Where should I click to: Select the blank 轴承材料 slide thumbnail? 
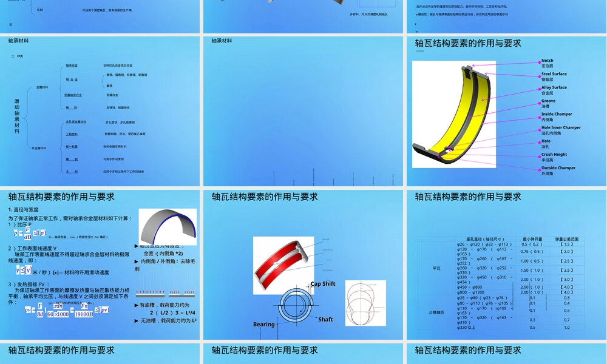pos(303,111)
